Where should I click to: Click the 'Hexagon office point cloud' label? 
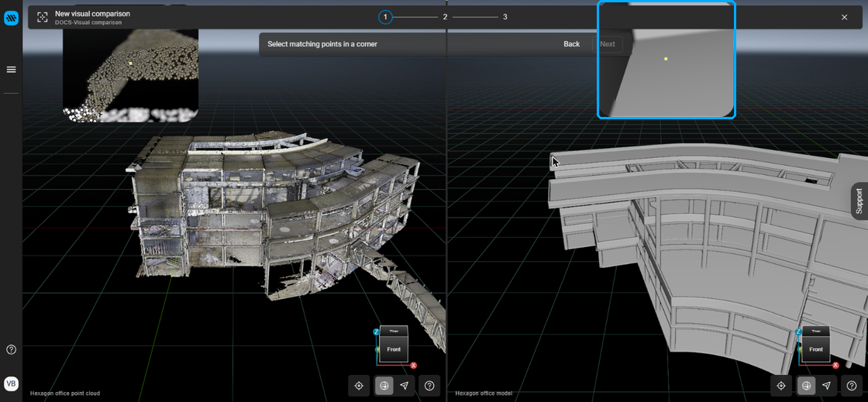65,393
